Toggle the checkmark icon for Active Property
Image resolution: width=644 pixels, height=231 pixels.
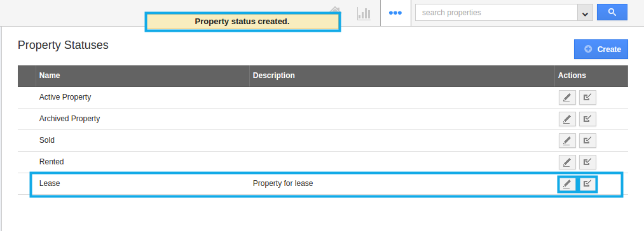click(x=587, y=98)
